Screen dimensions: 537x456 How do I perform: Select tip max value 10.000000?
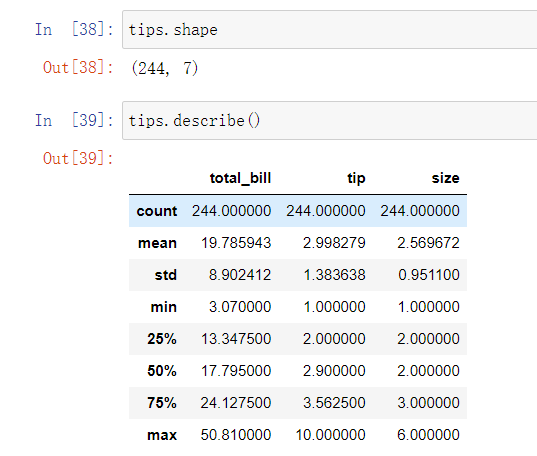(330, 435)
